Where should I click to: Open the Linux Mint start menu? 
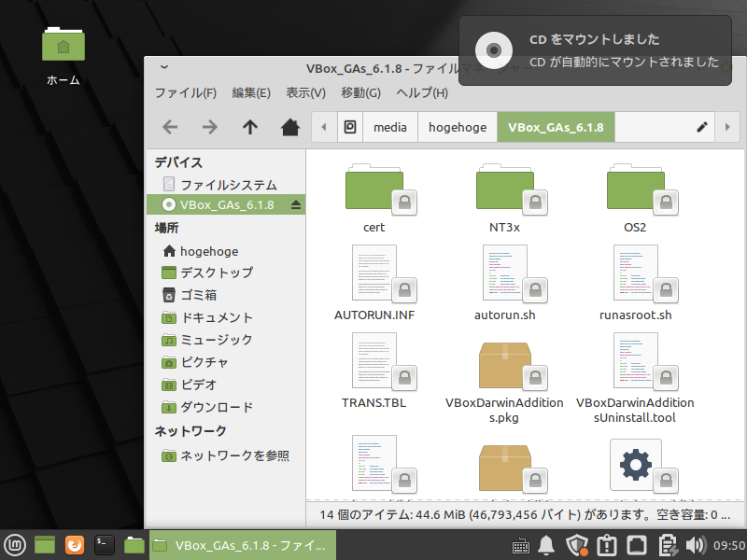point(15,545)
